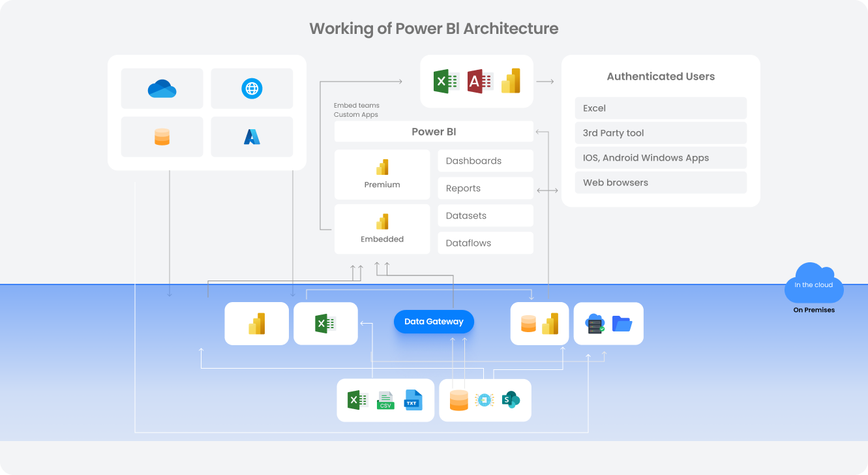Select Excel under Authenticated Users
868x475 pixels.
(x=661, y=108)
